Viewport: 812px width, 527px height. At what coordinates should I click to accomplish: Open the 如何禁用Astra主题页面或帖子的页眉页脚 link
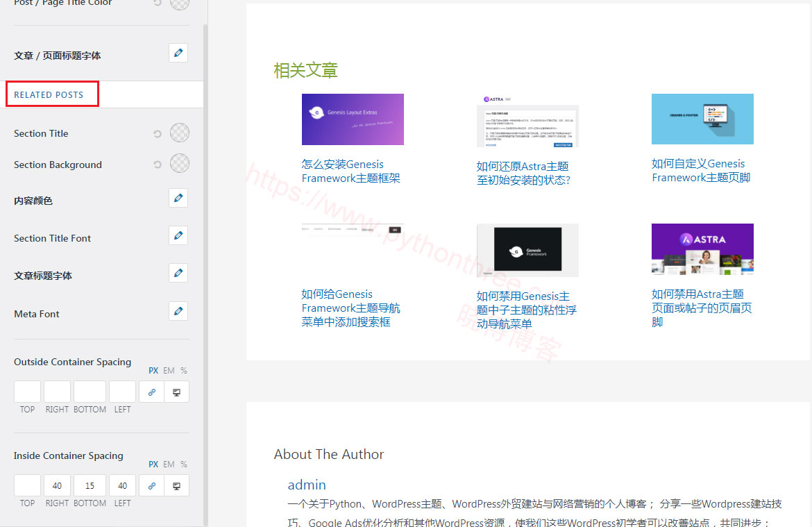[701, 308]
